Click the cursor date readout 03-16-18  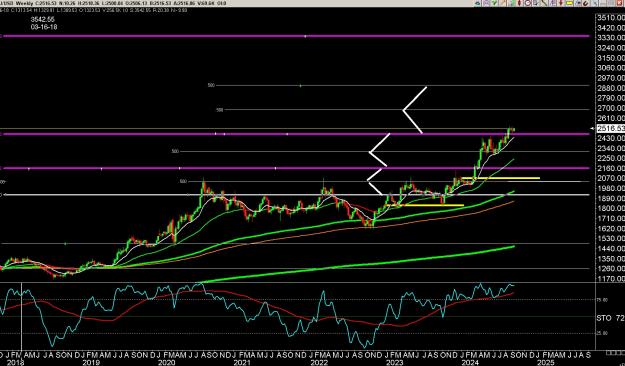click(43, 27)
